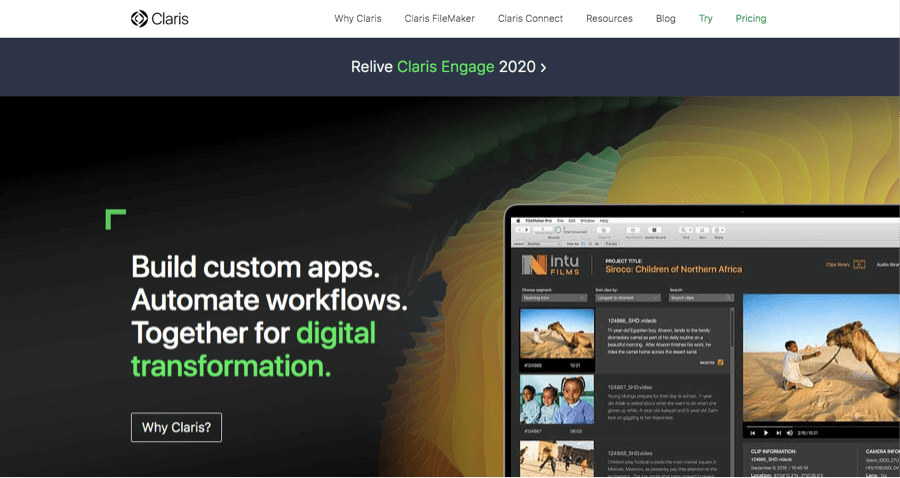Click the New Record toolbar icon
Screen dimensions: 900x478
[633, 230]
